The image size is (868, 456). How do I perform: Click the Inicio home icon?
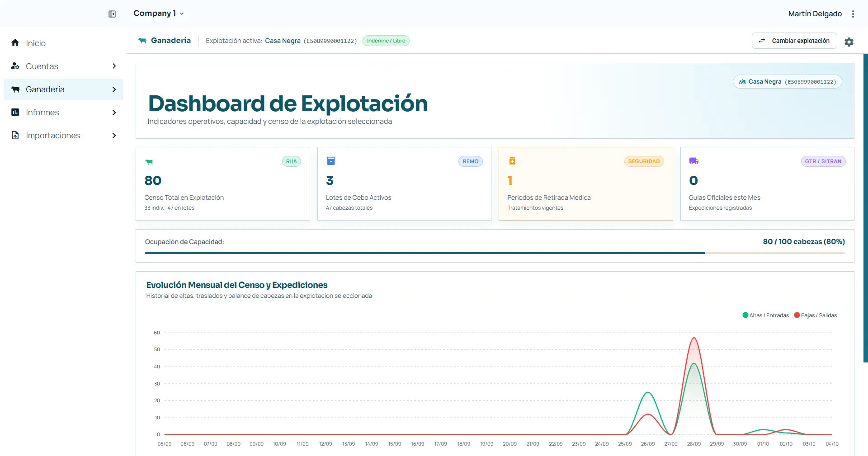point(15,42)
